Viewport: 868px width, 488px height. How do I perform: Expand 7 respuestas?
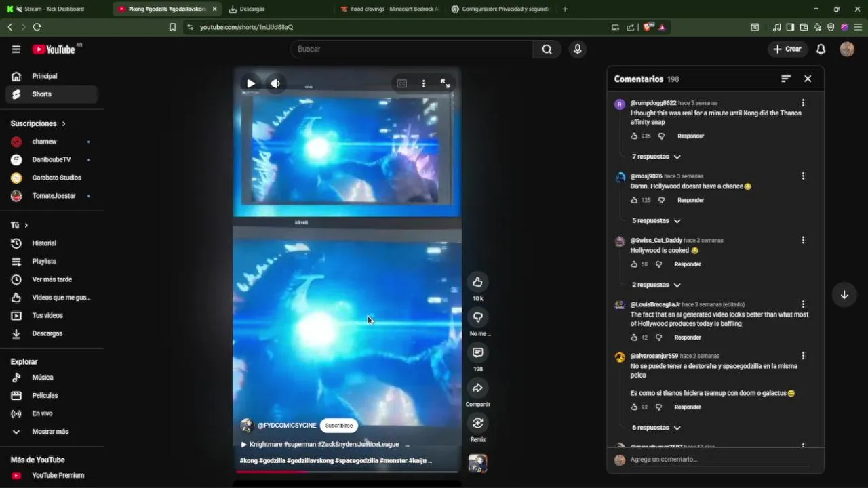[x=656, y=157]
